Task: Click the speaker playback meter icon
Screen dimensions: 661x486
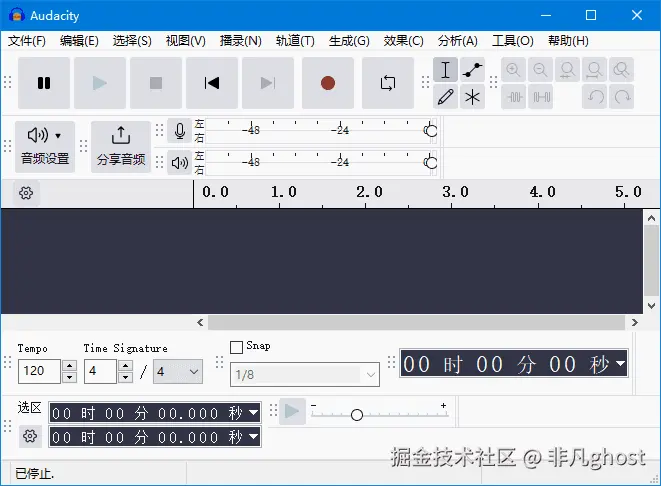Action: click(x=180, y=163)
